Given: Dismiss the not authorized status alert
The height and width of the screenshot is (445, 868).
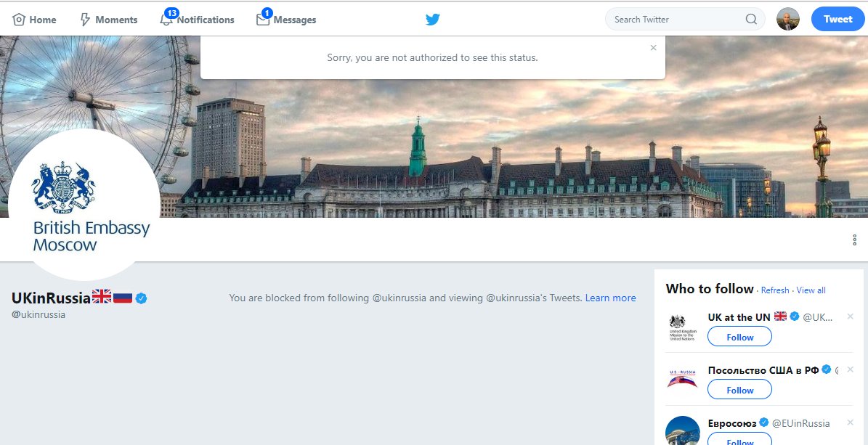Looking at the screenshot, I should click(x=653, y=48).
